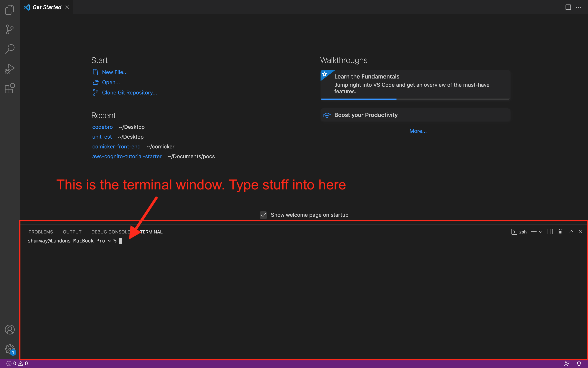Click the star badge on Fundamentals card
The width and height of the screenshot is (588, 368).
point(325,74)
